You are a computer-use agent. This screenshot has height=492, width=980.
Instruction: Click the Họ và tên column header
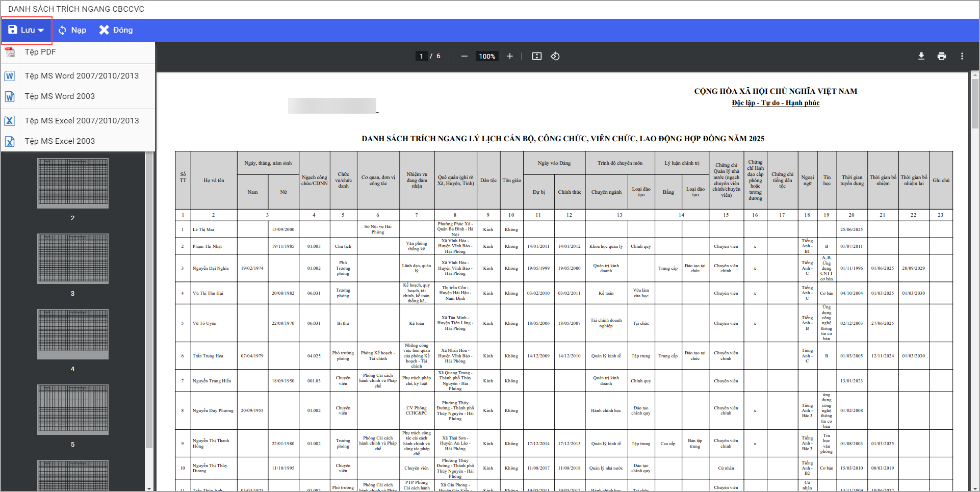214,180
